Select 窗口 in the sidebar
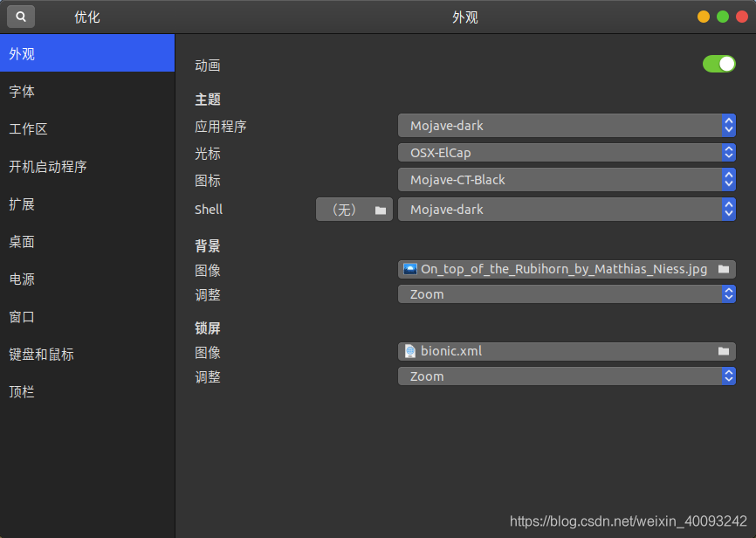The height and width of the screenshot is (538, 756). click(x=87, y=316)
